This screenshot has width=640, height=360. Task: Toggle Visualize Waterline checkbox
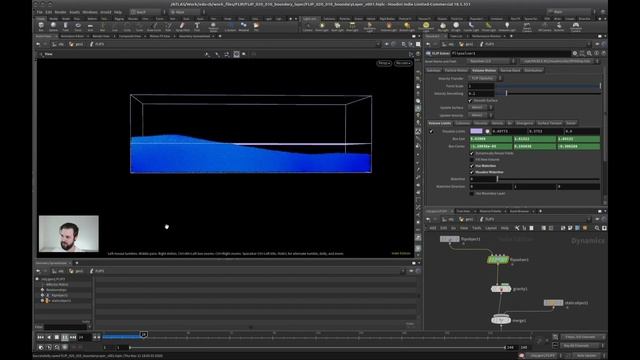[x=472, y=172]
